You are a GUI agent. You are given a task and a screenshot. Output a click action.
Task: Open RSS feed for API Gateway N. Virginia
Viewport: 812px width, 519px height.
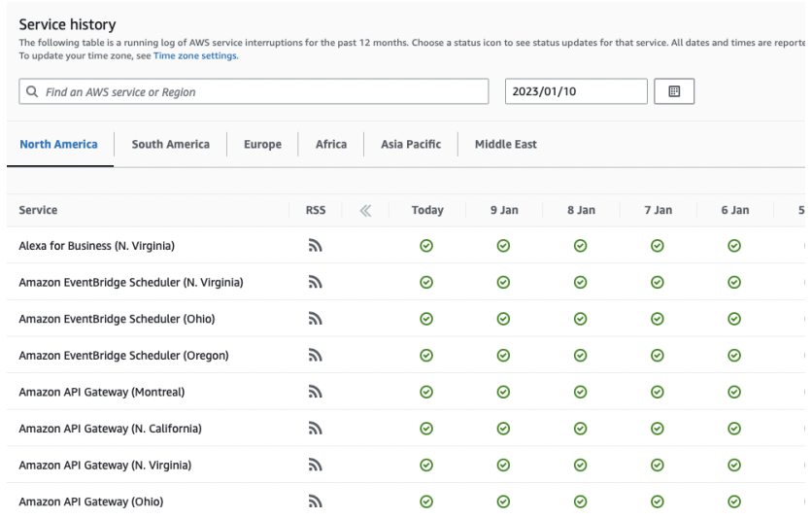coord(316,466)
